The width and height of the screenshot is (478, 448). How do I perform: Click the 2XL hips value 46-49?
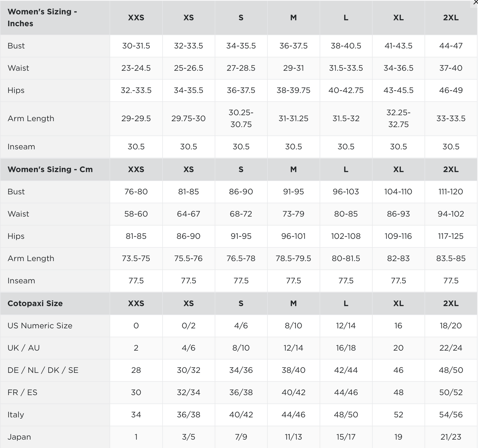(451, 91)
